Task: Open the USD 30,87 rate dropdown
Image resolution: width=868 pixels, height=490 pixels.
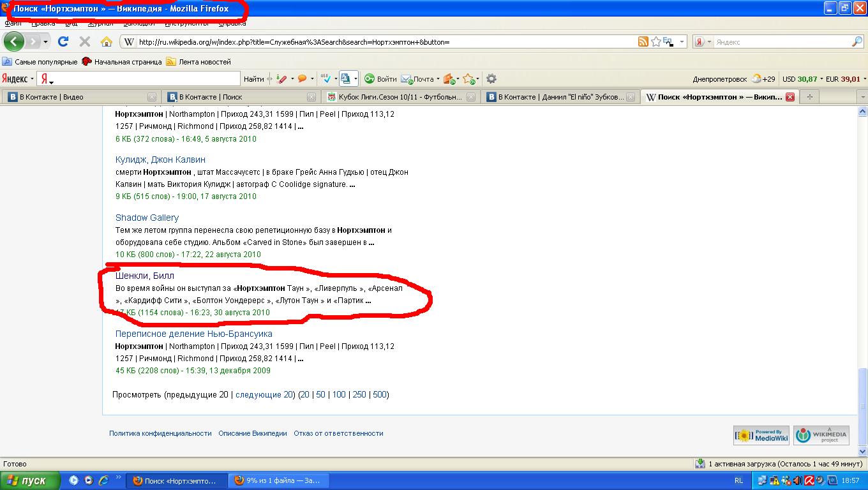Action: 803,79
